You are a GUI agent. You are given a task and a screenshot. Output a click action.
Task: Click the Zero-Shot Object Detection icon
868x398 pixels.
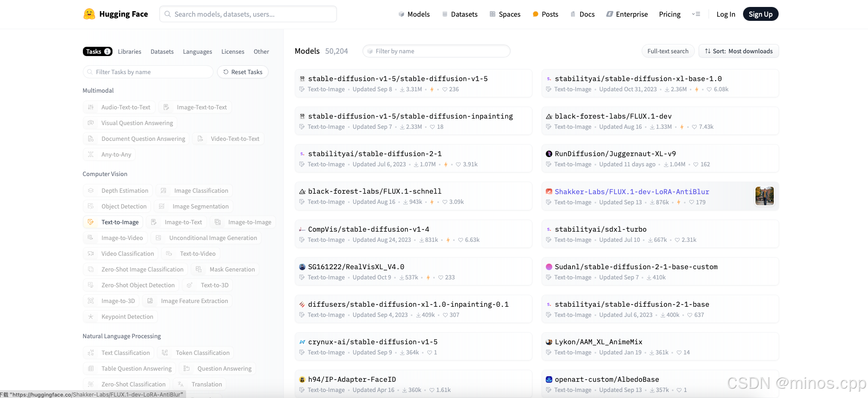[x=91, y=285]
